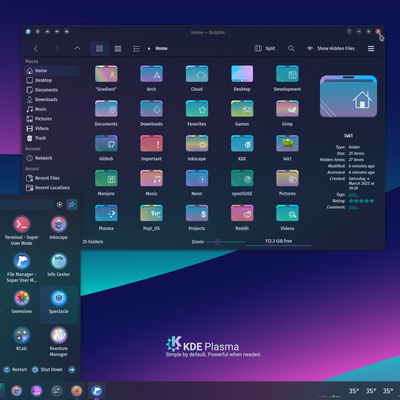The height and width of the screenshot is (400, 400).
Task: Select the Cloud folder icon
Action: tap(197, 74)
